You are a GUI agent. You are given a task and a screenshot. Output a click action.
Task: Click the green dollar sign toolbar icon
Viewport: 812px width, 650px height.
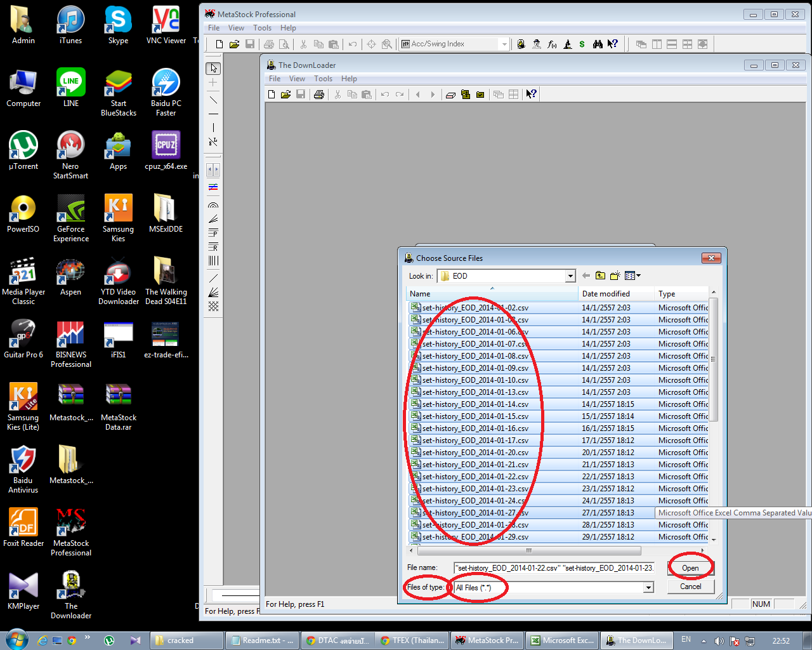tap(582, 44)
